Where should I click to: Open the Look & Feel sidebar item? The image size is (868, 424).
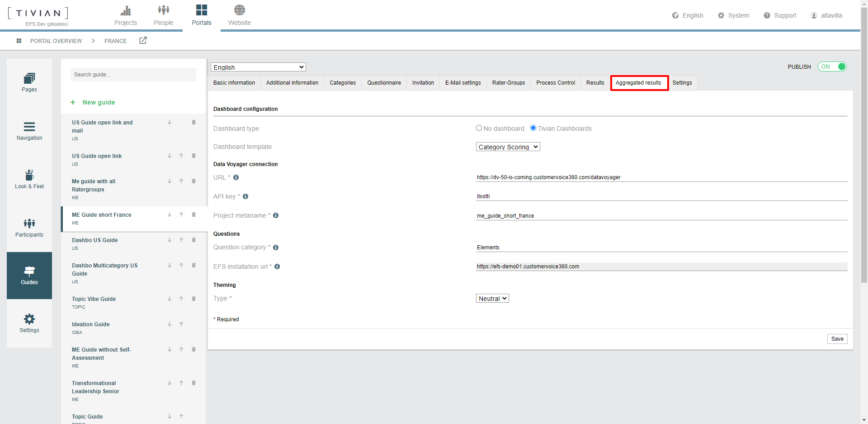29,180
